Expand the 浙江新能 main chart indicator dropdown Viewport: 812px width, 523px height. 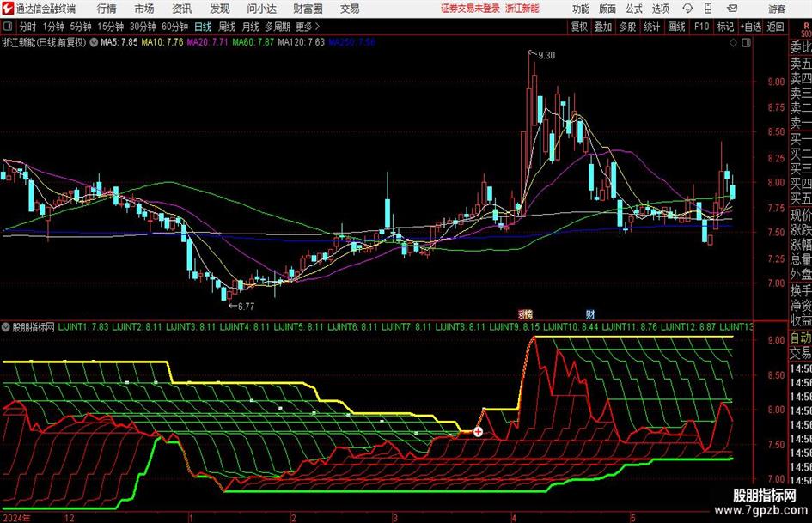point(94,42)
